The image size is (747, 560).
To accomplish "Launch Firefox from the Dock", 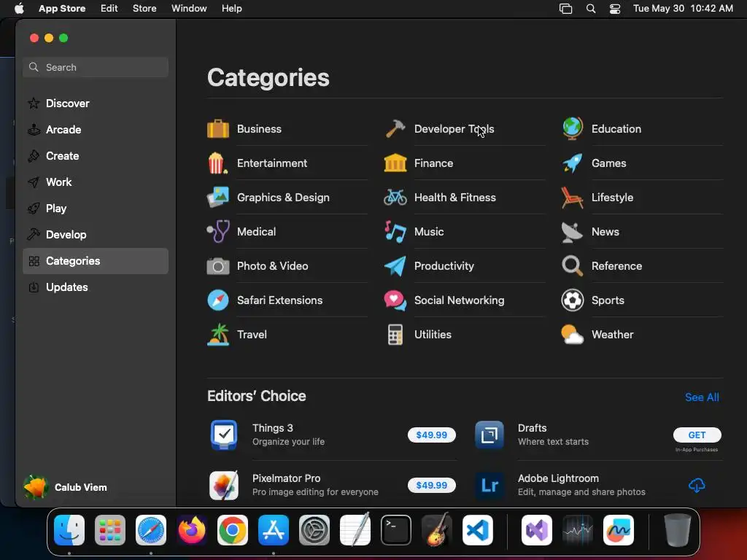I will pos(192,530).
